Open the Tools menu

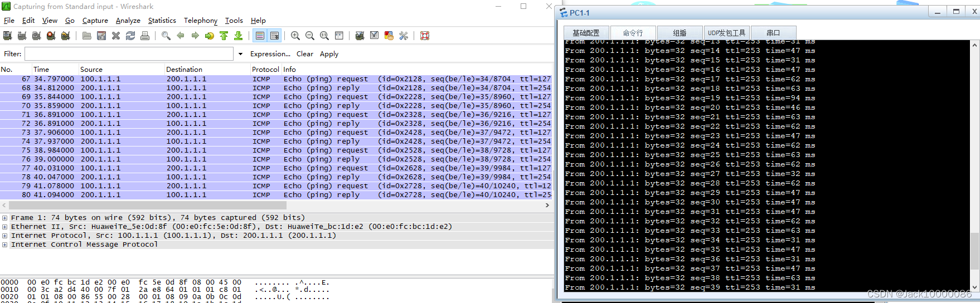[x=234, y=21]
